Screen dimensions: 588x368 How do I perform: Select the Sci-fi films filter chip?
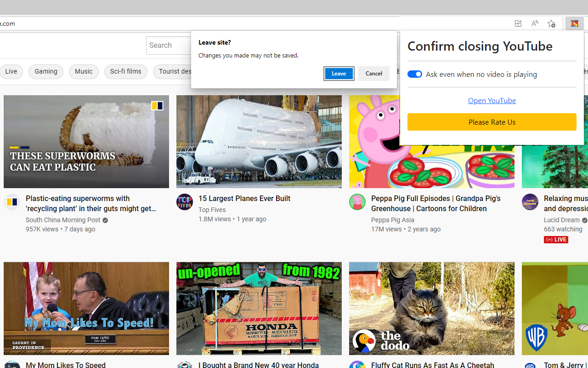pos(125,72)
